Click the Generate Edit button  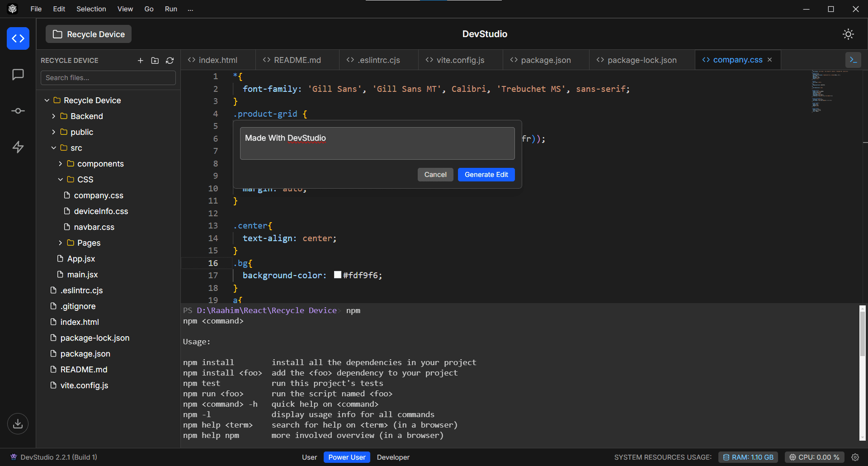(x=486, y=175)
